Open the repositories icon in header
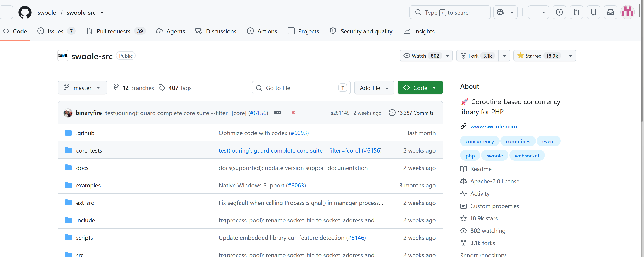 pyautogui.click(x=593, y=12)
